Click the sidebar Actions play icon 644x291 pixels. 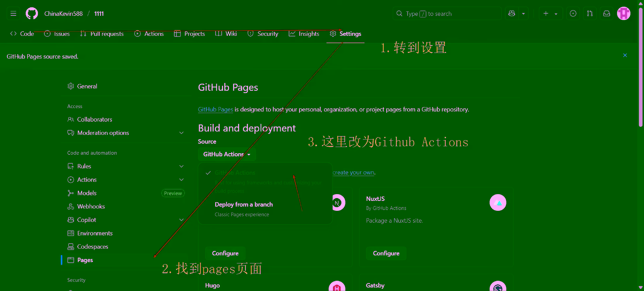coord(71,180)
